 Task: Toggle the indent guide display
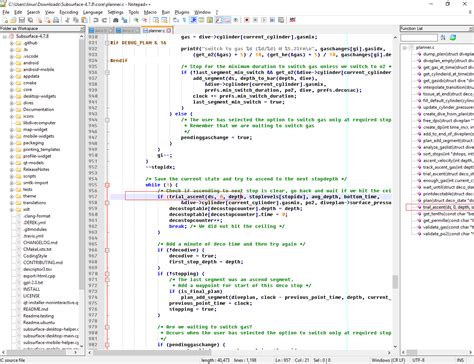click(193, 20)
